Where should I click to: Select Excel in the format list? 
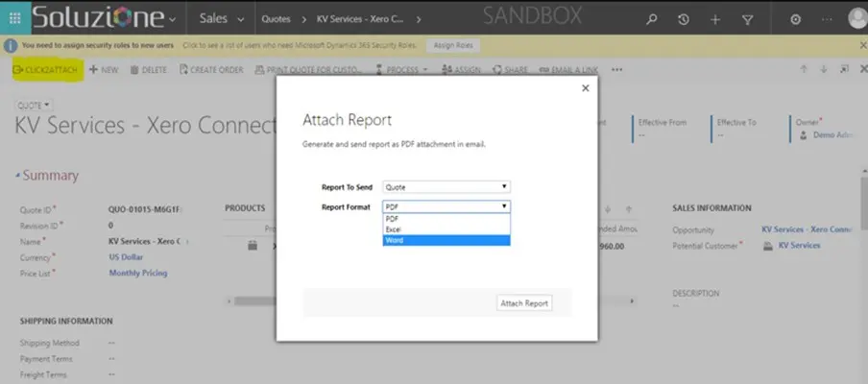(446, 229)
